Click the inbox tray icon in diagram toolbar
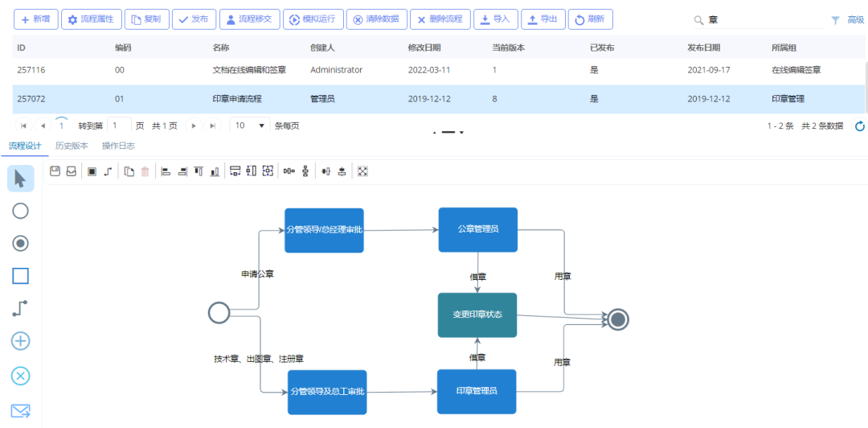The height and width of the screenshot is (428, 868). pos(71,171)
